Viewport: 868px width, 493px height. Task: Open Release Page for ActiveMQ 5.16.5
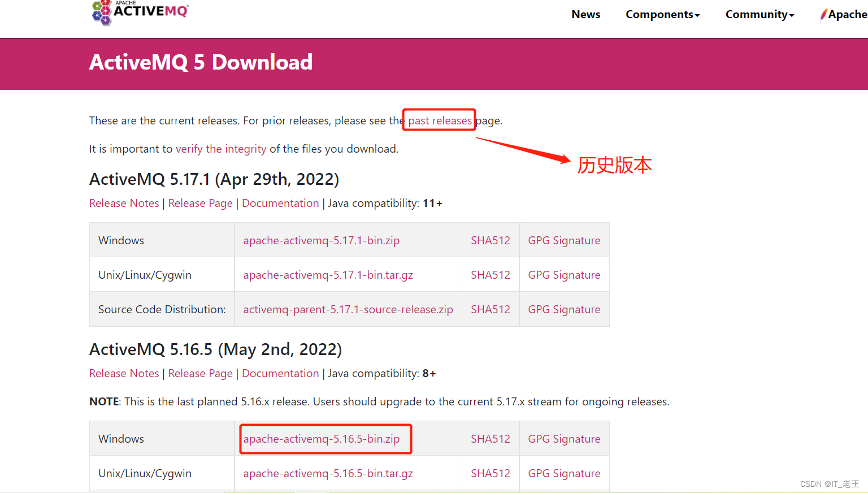pyautogui.click(x=201, y=373)
